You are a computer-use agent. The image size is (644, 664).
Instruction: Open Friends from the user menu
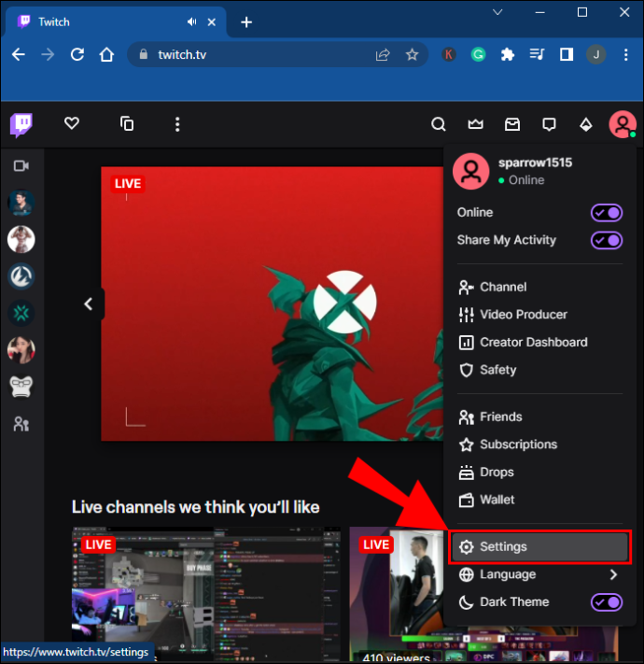click(x=539, y=417)
